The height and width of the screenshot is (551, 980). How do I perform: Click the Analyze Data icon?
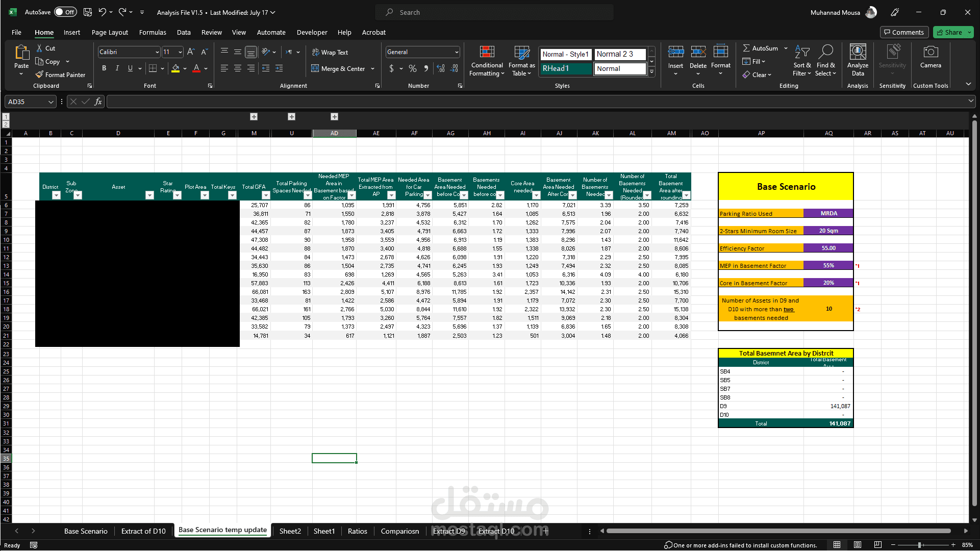pos(858,52)
